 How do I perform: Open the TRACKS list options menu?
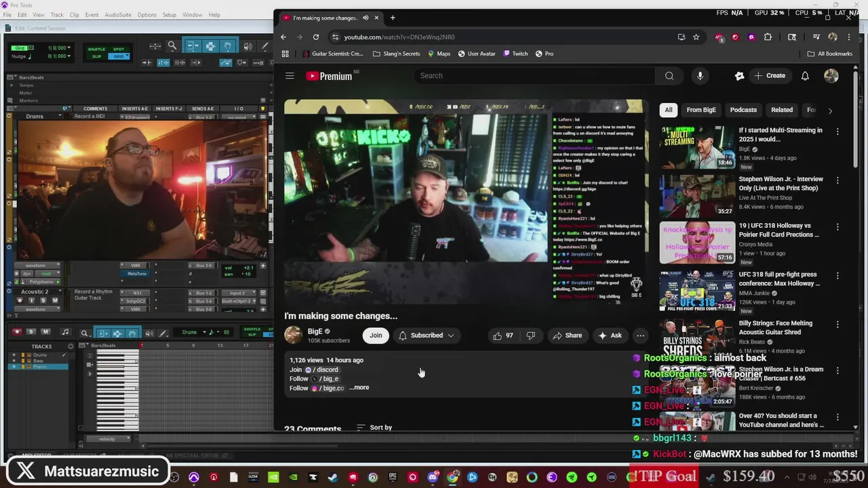click(x=71, y=346)
